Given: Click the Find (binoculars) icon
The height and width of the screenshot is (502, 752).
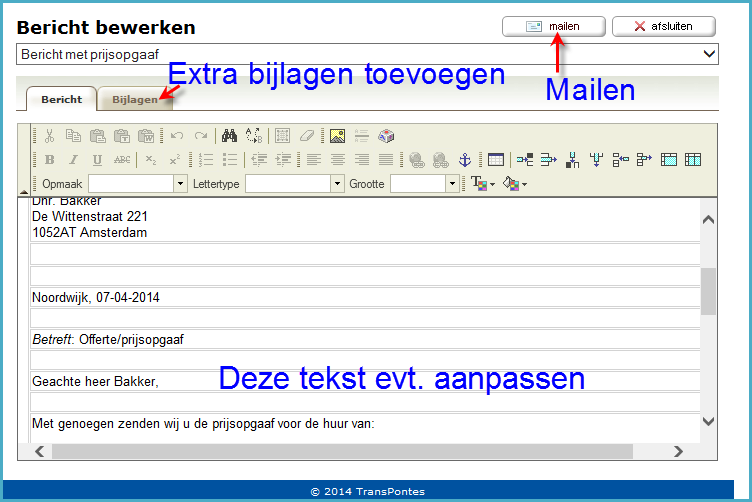Looking at the screenshot, I should click(229, 136).
